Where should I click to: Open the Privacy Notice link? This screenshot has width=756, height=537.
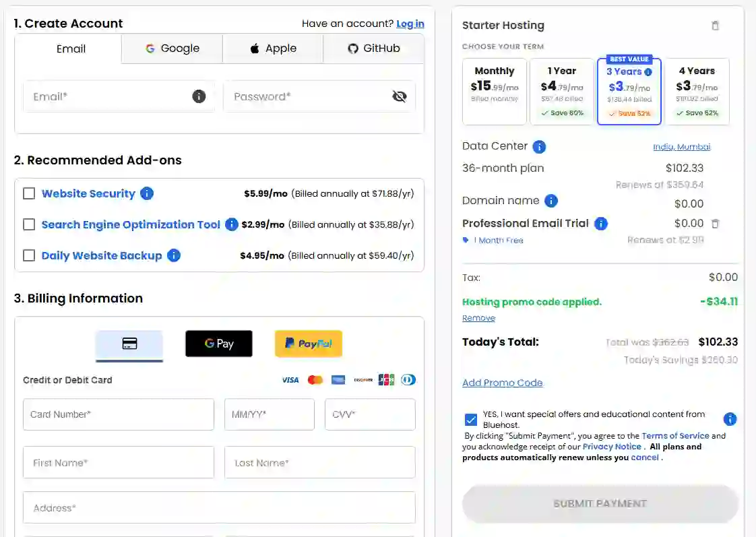(x=612, y=447)
